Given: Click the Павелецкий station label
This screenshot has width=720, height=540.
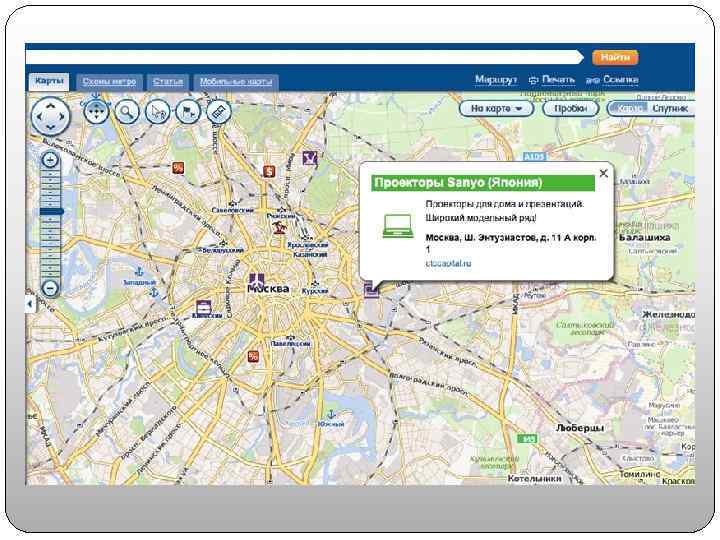Looking at the screenshot, I should [291, 343].
